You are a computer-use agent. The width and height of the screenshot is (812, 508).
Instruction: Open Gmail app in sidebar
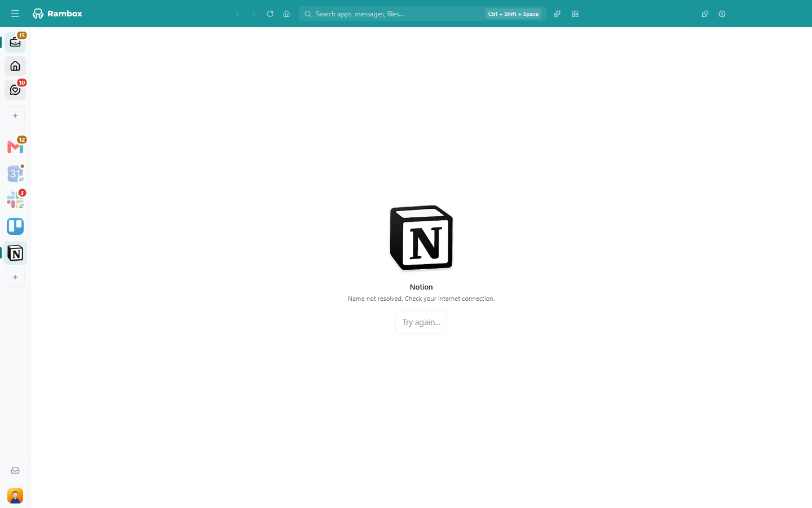coord(15,147)
